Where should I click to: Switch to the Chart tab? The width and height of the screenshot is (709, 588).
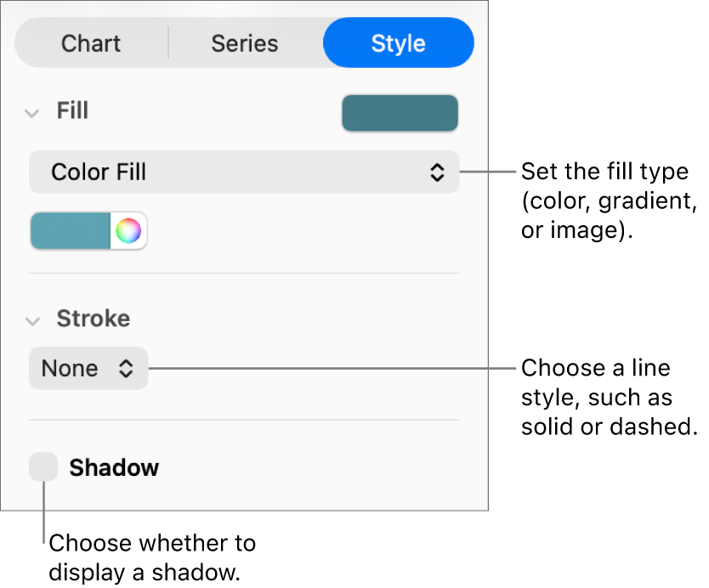[90, 42]
